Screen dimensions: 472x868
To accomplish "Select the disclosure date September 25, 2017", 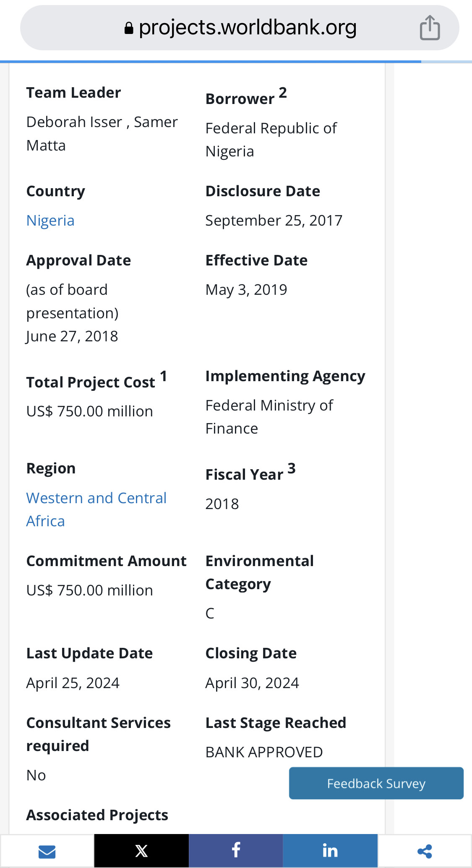I will coord(274,221).
